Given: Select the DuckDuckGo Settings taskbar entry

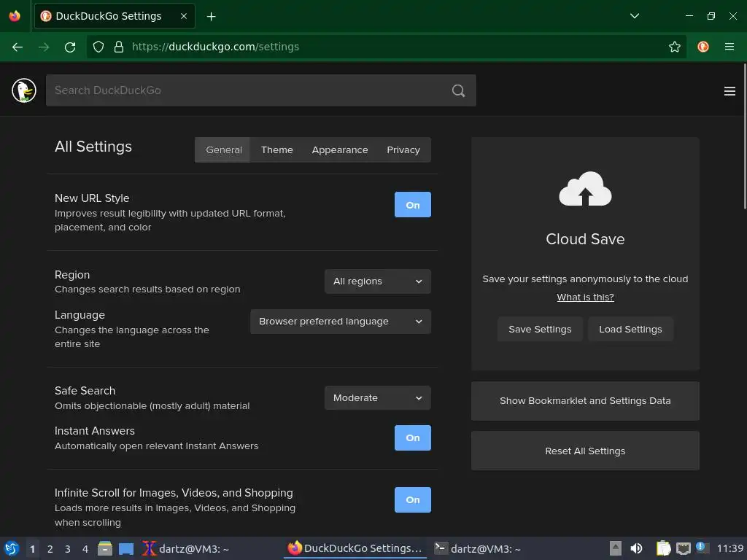Looking at the screenshot, I should [x=355, y=548].
